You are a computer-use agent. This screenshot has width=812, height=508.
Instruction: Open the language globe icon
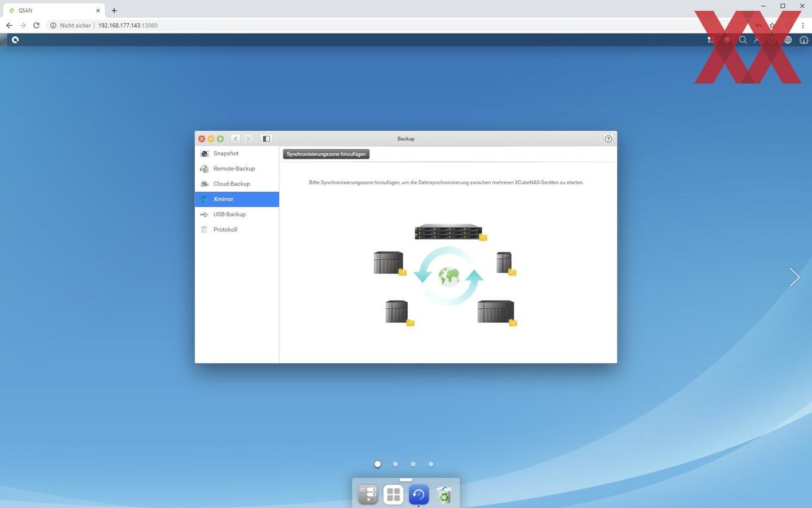(788, 40)
